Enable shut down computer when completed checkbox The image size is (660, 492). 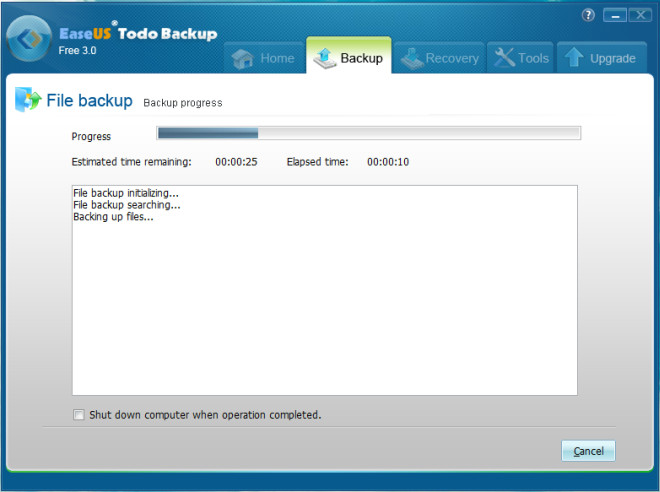pos(78,415)
